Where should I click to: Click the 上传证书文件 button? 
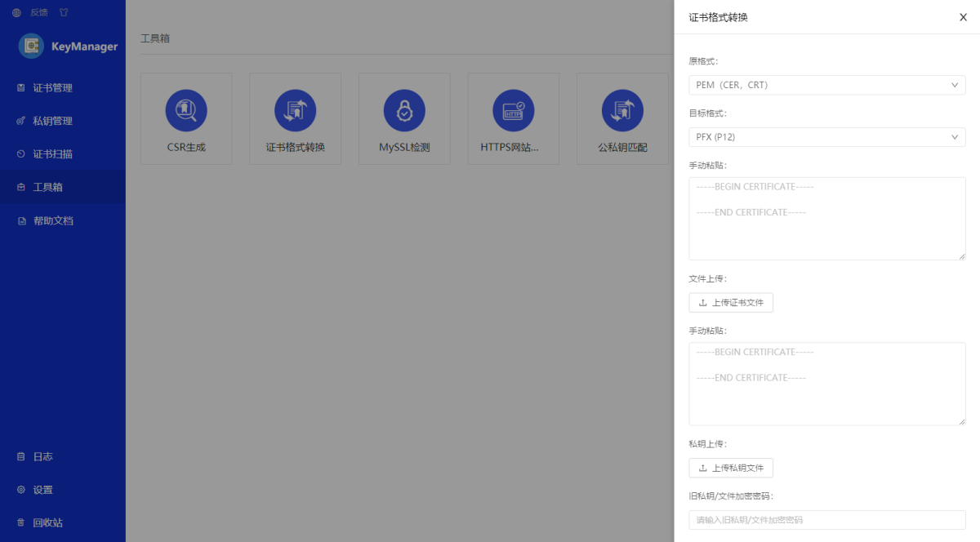pyautogui.click(x=731, y=303)
